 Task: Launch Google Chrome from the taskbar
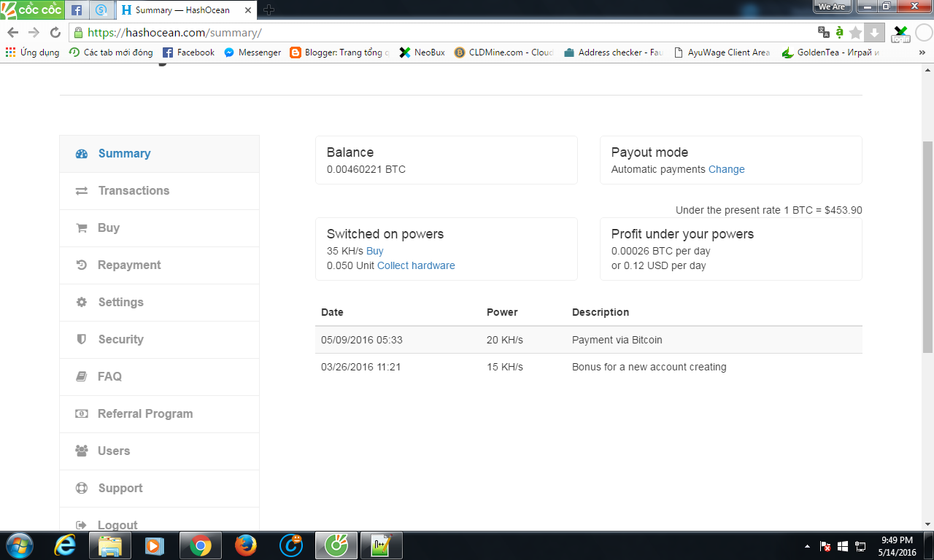(x=201, y=545)
